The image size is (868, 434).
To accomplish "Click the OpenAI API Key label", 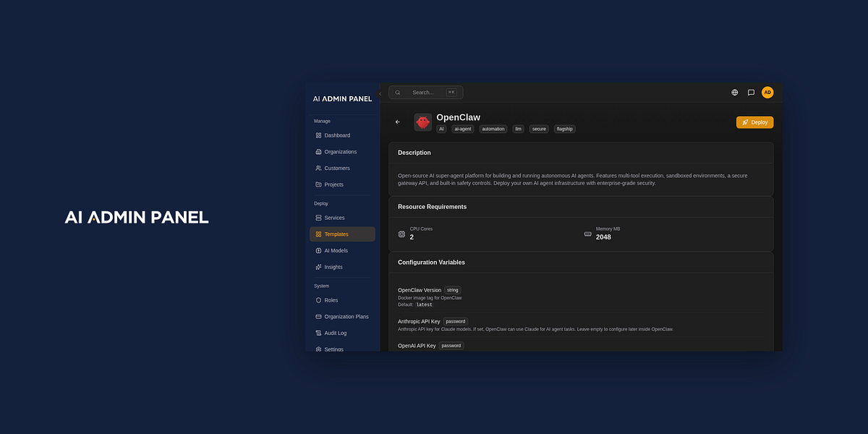I will click(417, 346).
